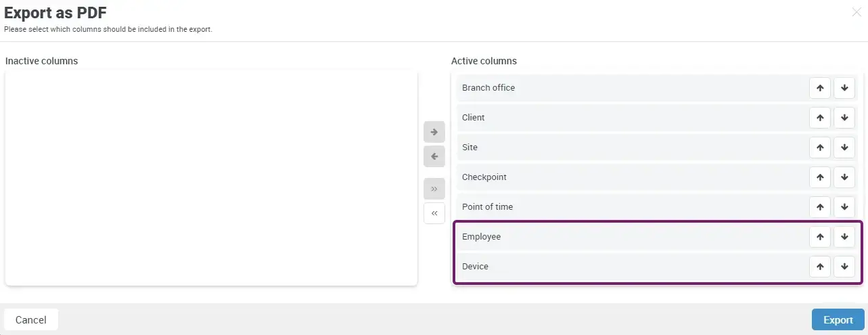Move all columns to inactive with double left arrow
This screenshot has width=868, height=335.
point(434,213)
